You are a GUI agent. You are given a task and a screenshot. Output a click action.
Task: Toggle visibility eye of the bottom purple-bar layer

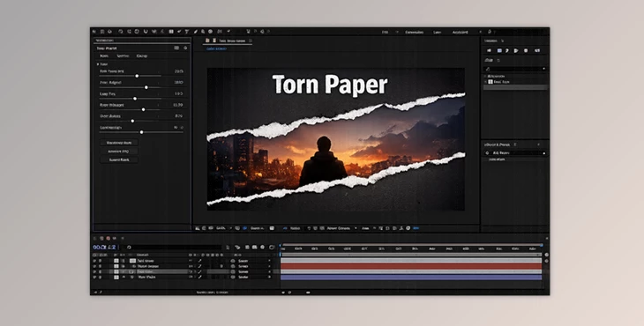point(94,278)
